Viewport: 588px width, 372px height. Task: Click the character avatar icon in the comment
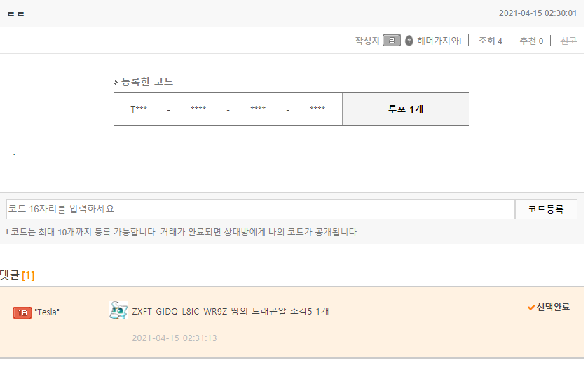tap(118, 311)
